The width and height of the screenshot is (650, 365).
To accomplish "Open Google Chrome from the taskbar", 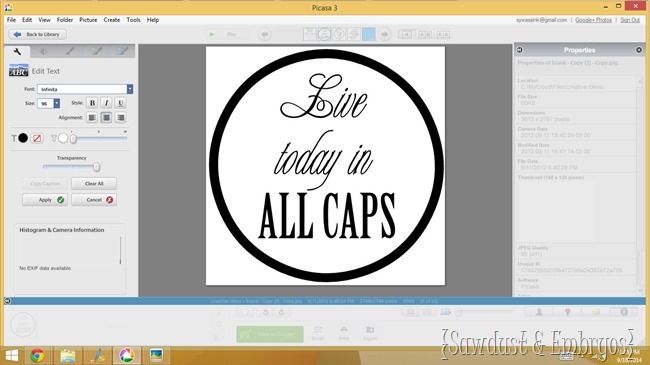I will coord(37,355).
